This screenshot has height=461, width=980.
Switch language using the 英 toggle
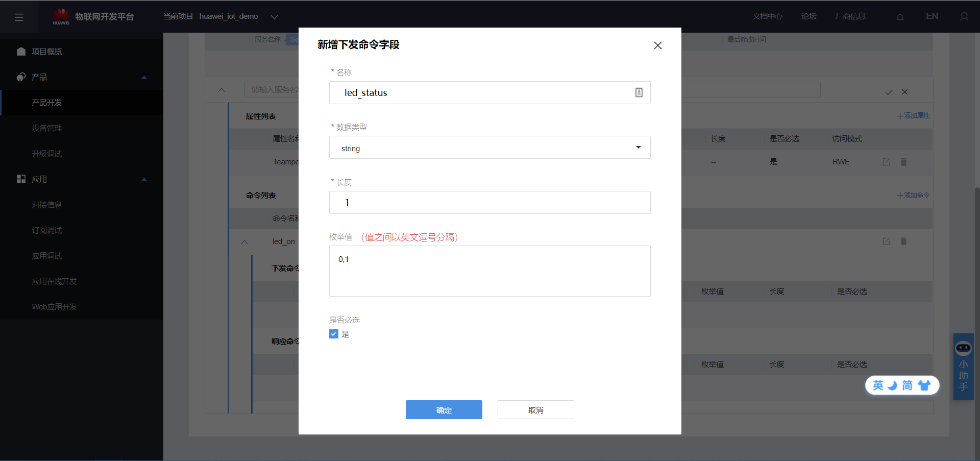click(877, 385)
